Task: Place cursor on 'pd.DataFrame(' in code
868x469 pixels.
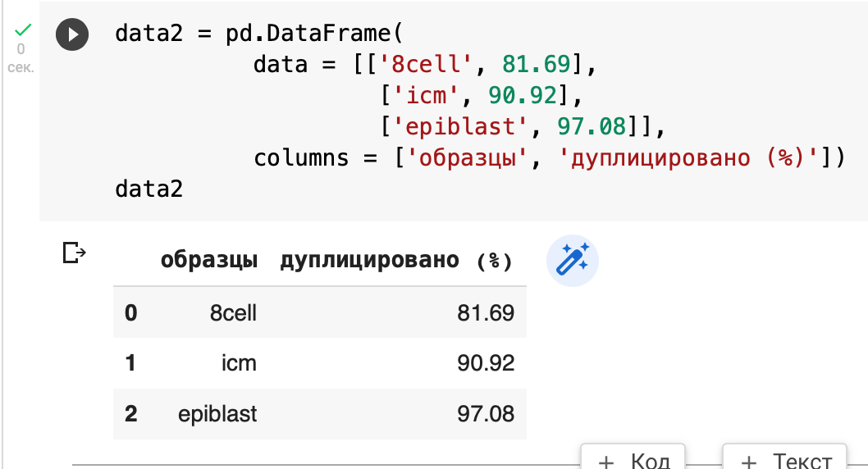Action: (x=314, y=33)
